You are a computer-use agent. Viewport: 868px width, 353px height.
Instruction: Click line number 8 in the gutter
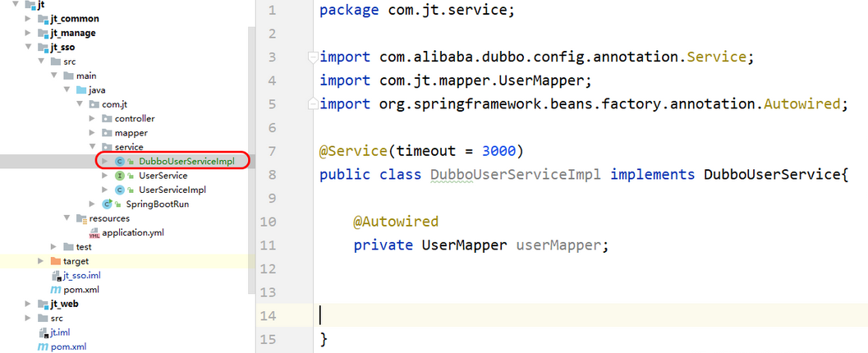coord(271,175)
